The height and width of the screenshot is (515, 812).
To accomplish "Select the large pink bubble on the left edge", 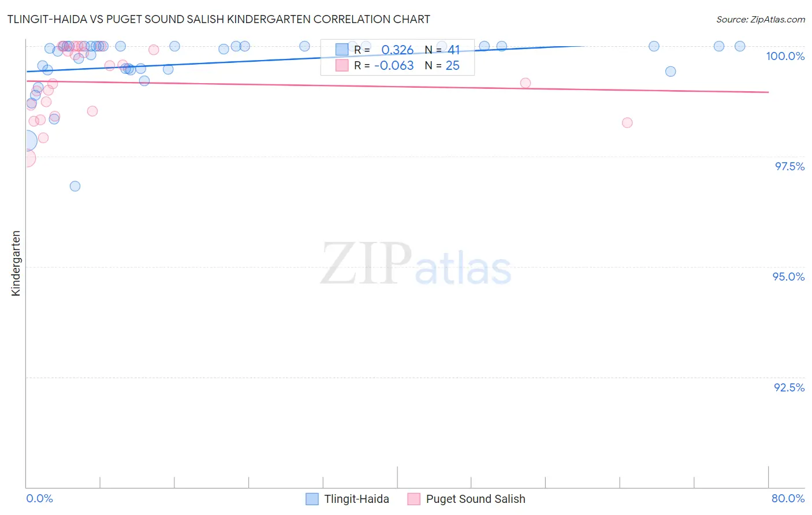I will tap(27, 158).
